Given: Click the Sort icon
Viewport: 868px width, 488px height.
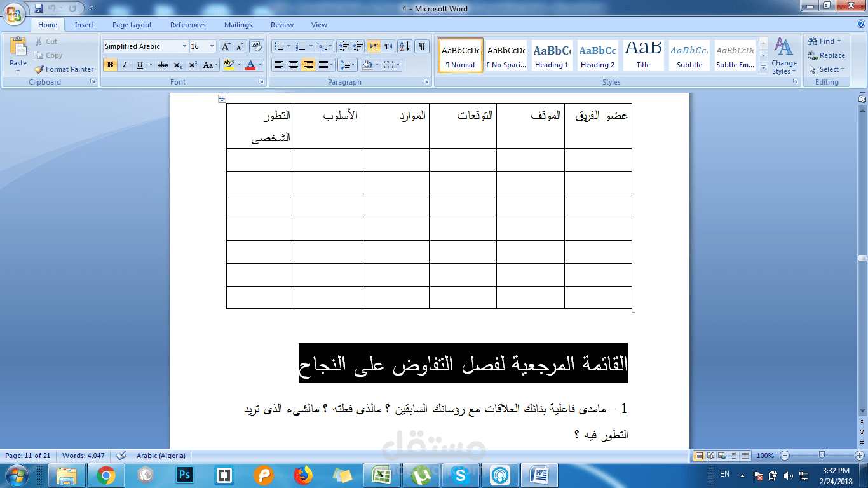Looking at the screenshot, I should (x=405, y=46).
